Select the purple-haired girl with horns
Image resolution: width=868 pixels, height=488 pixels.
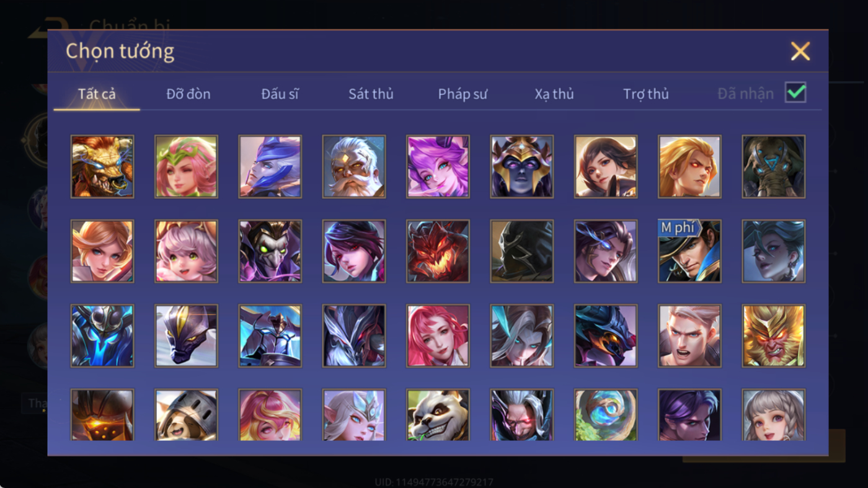coord(438,167)
